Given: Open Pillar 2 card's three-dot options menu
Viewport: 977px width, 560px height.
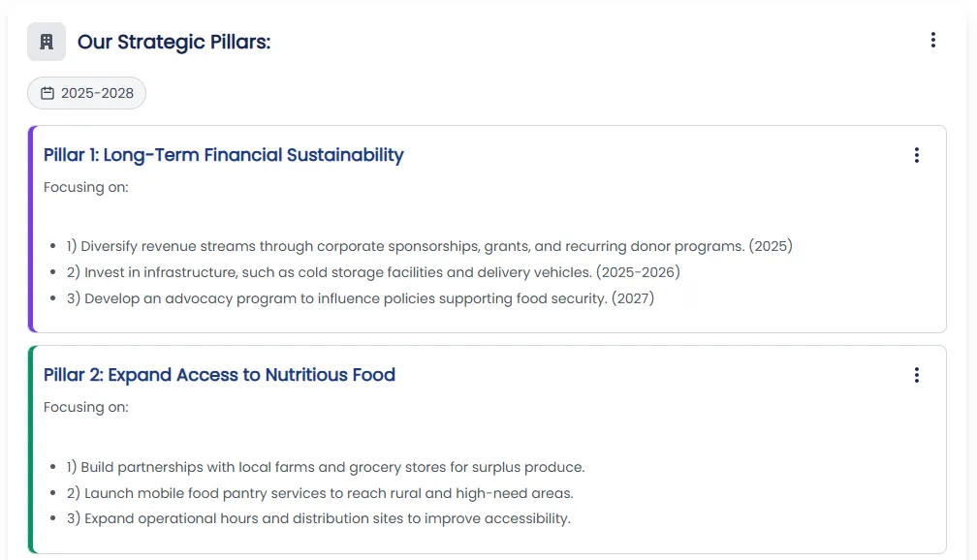Looking at the screenshot, I should tap(916, 375).
